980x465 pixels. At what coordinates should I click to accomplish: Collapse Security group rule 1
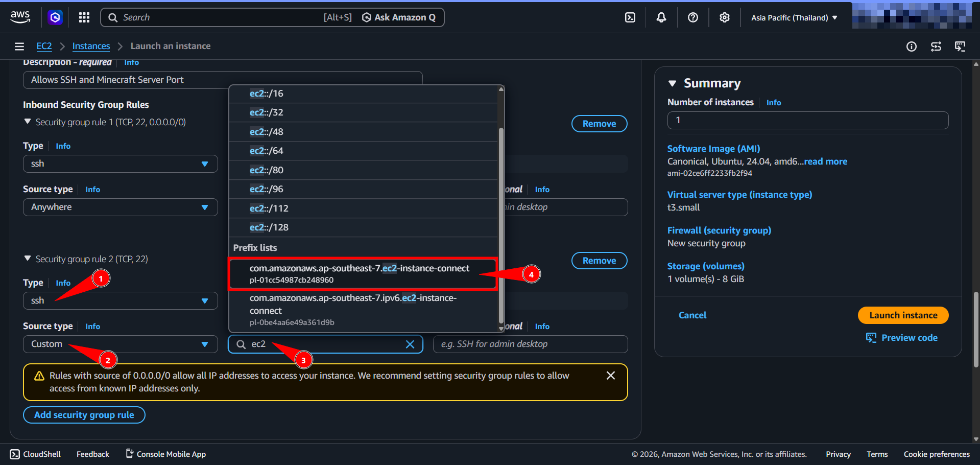pos(28,122)
